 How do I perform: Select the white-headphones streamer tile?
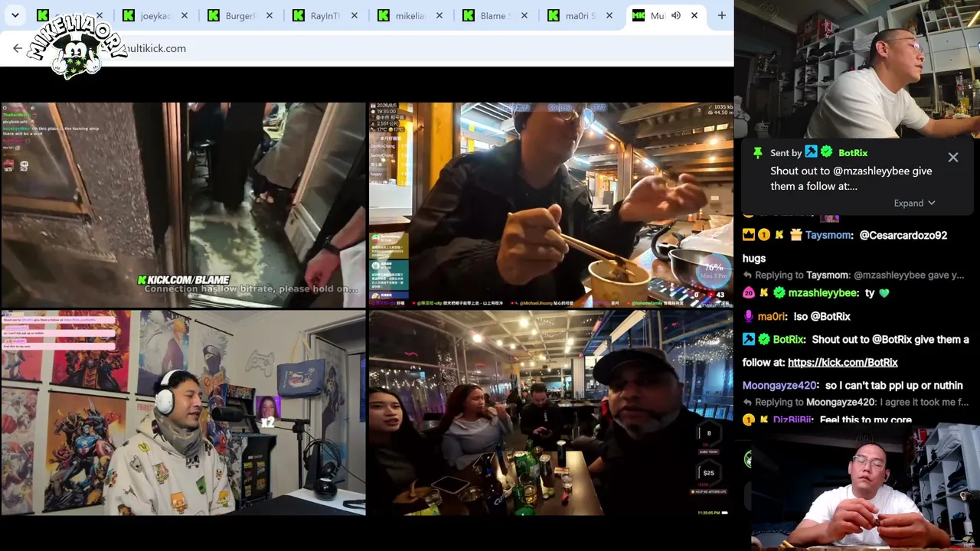[183, 413]
